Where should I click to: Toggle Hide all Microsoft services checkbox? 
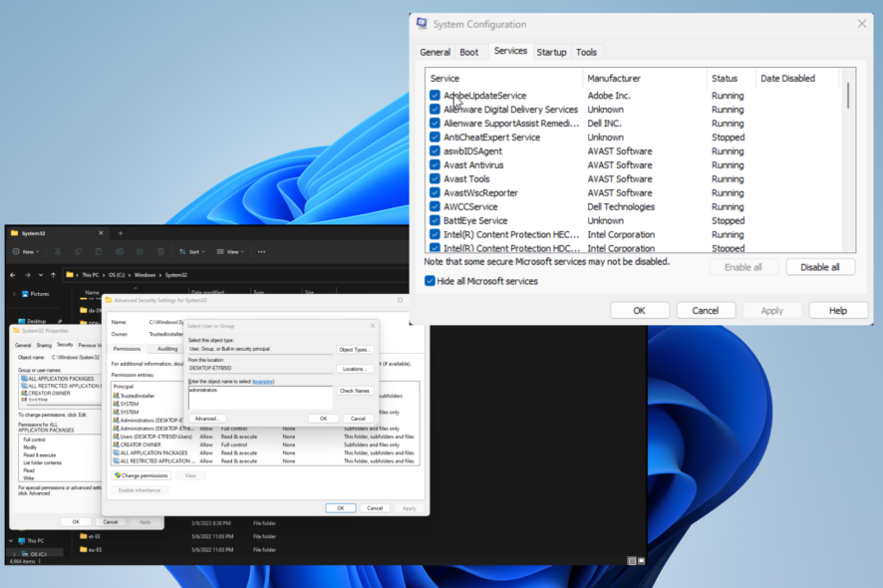pyautogui.click(x=430, y=281)
